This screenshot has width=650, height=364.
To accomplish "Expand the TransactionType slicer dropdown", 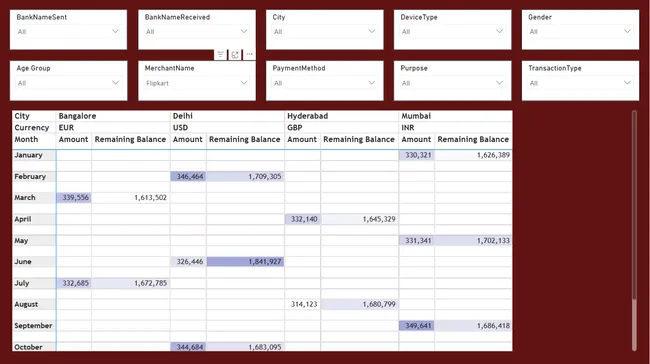I will 580,83.
